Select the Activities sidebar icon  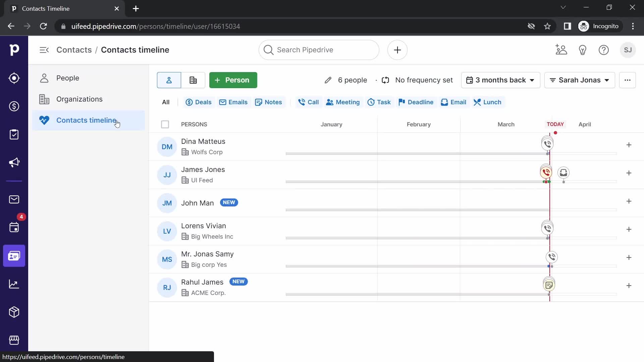14,228
